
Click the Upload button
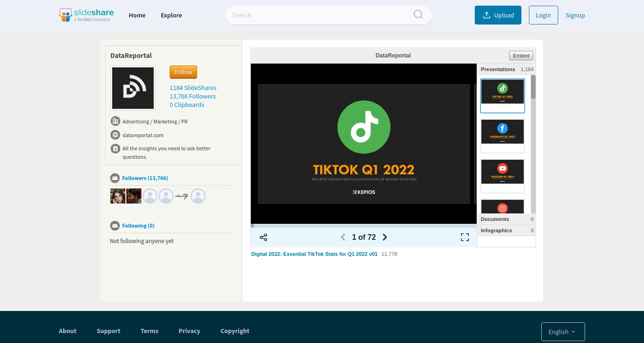tap(498, 15)
